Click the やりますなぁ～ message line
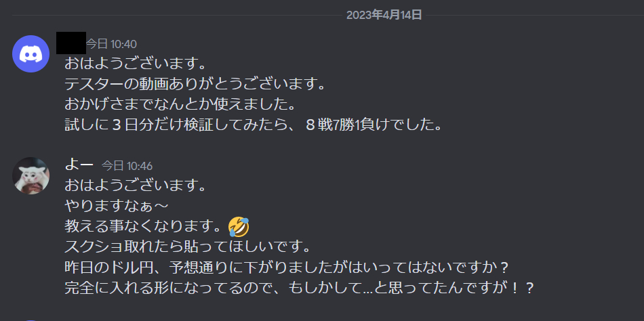This screenshot has width=644, height=321. click(x=117, y=207)
